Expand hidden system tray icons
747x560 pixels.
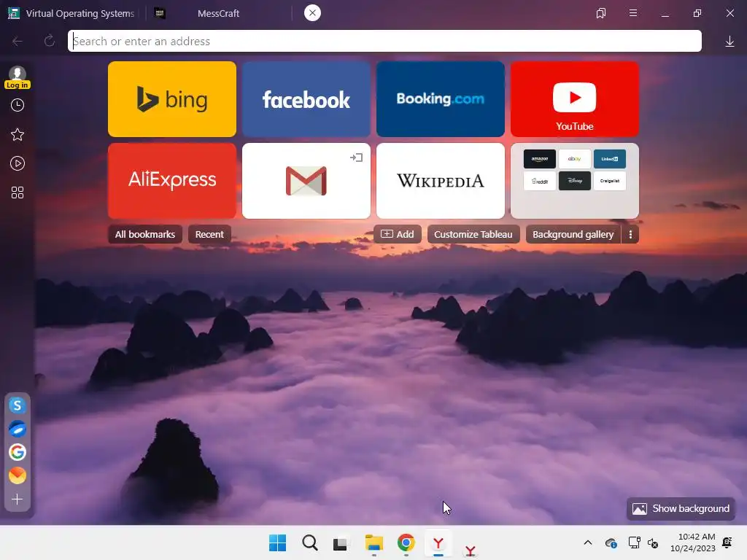tap(588, 542)
